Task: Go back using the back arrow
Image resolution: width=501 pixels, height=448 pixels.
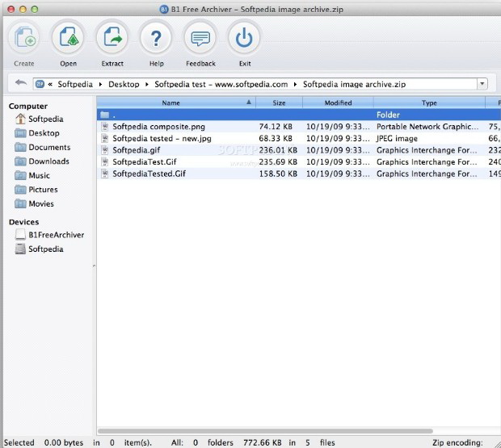Action: [21, 83]
